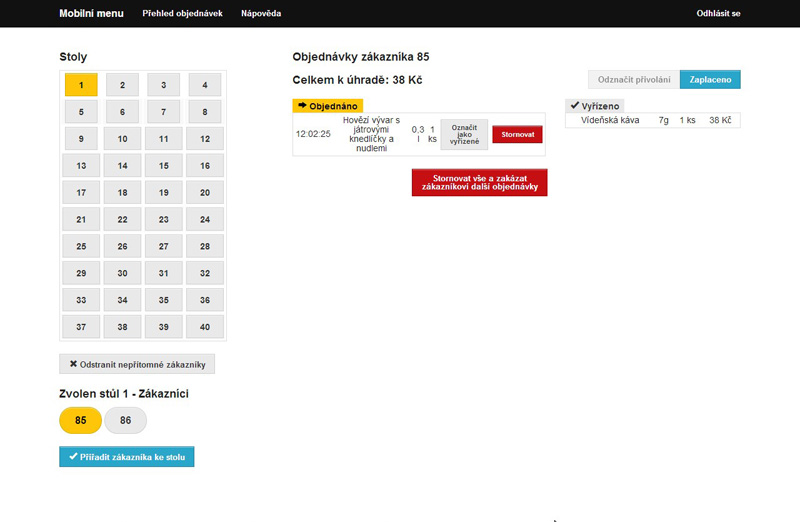
Task: Click Přiřadit zákazníka ke stolu button
Action: (127, 457)
